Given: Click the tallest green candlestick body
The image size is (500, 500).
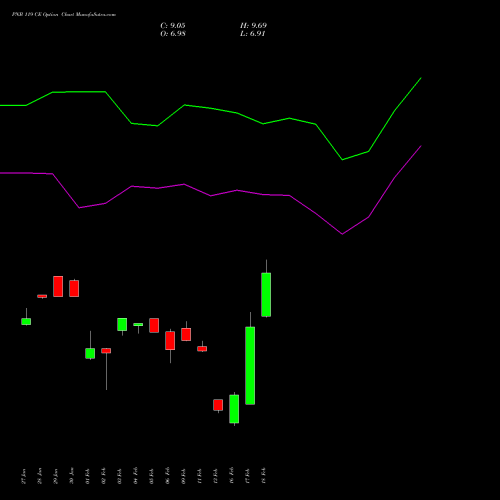Looking at the screenshot, I should [x=250, y=366].
